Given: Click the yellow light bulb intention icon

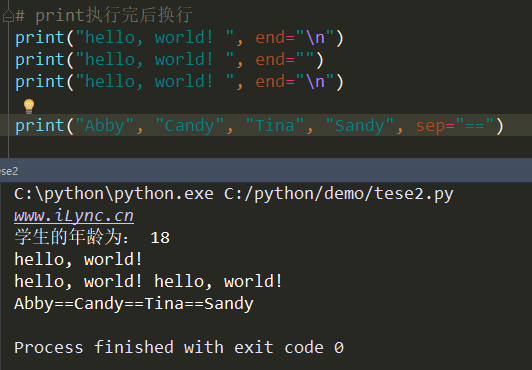Looking at the screenshot, I should (29, 106).
